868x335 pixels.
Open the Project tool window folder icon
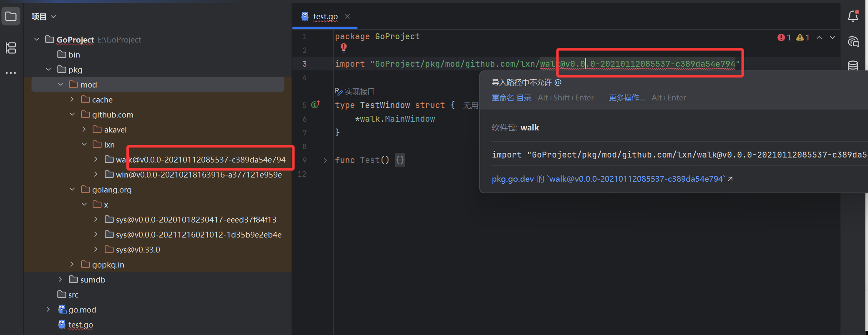[x=11, y=17]
